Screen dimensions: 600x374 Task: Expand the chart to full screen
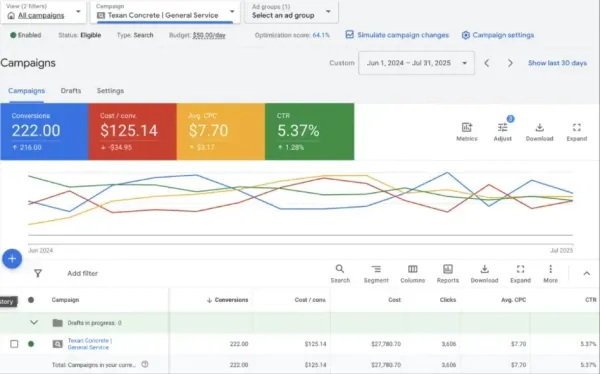[x=576, y=132]
